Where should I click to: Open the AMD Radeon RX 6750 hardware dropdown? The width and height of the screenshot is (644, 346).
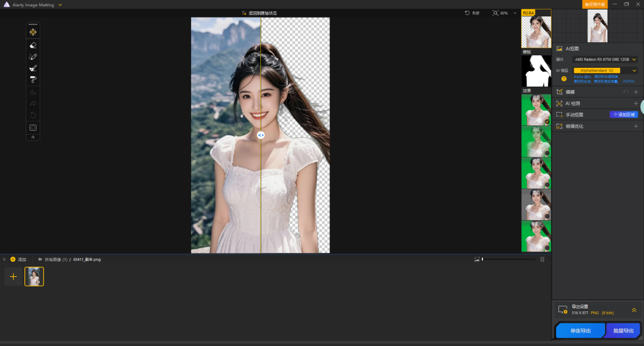point(605,59)
